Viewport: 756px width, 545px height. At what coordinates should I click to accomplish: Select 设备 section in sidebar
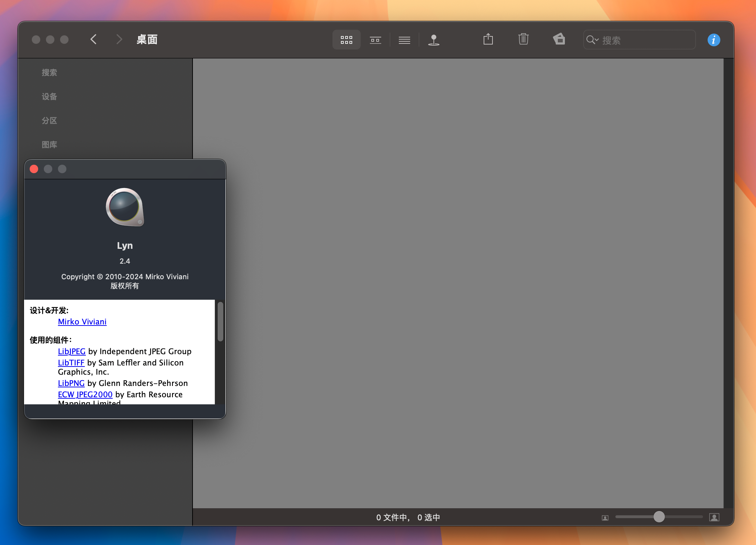tap(49, 97)
